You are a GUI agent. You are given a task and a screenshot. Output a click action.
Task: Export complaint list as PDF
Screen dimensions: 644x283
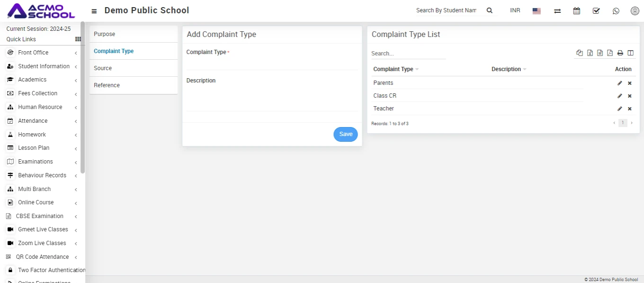(610, 53)
